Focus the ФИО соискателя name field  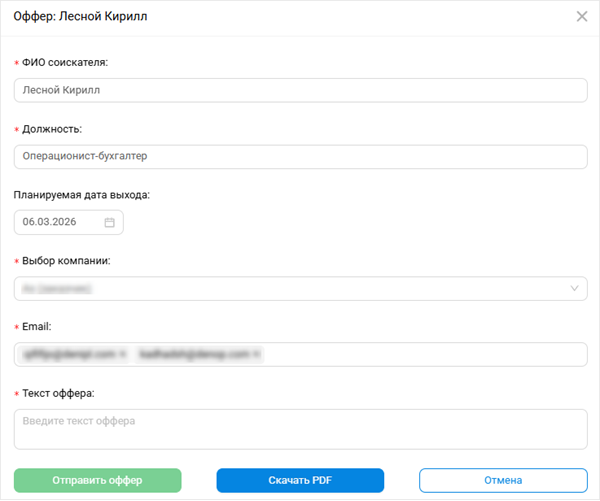[x=300, y=90]
